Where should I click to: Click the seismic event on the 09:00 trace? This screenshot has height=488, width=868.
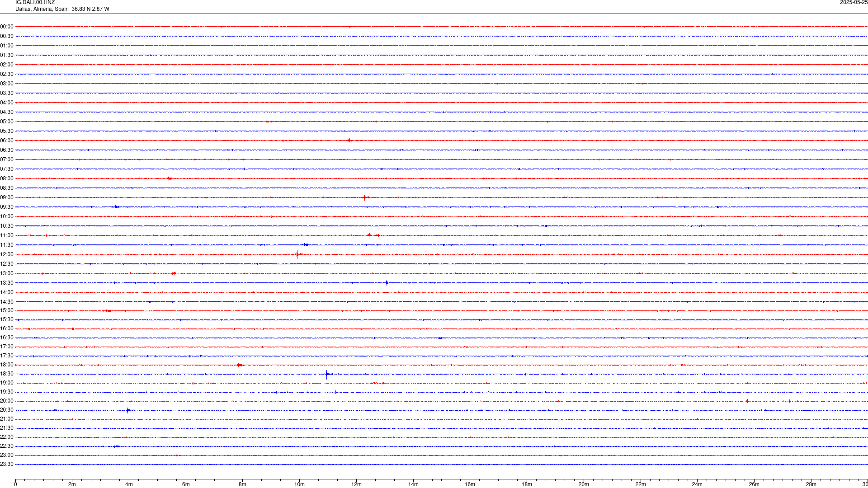pos(364,197)
